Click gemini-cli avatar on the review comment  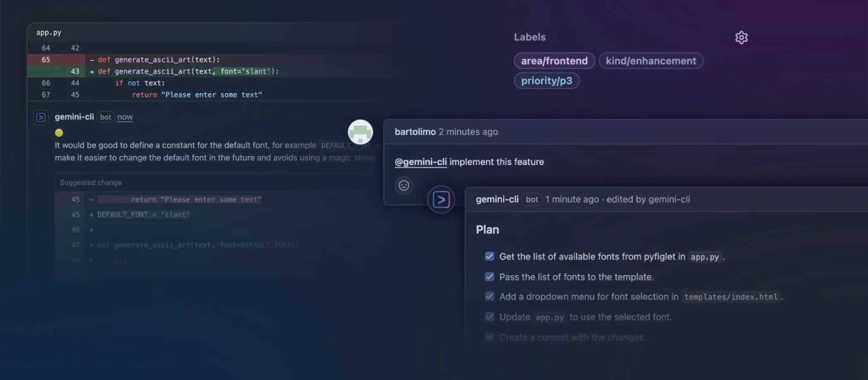point(41,117)
